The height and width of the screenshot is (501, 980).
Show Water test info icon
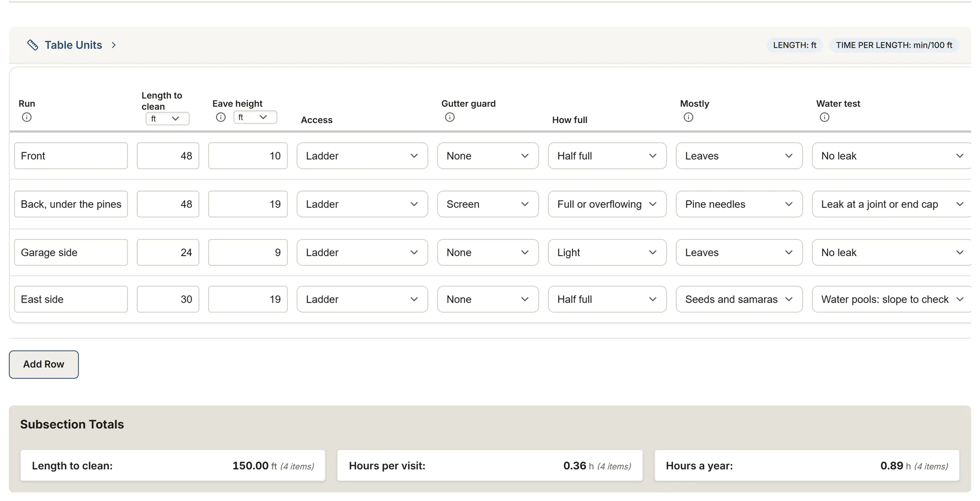[x=825, y=117]
